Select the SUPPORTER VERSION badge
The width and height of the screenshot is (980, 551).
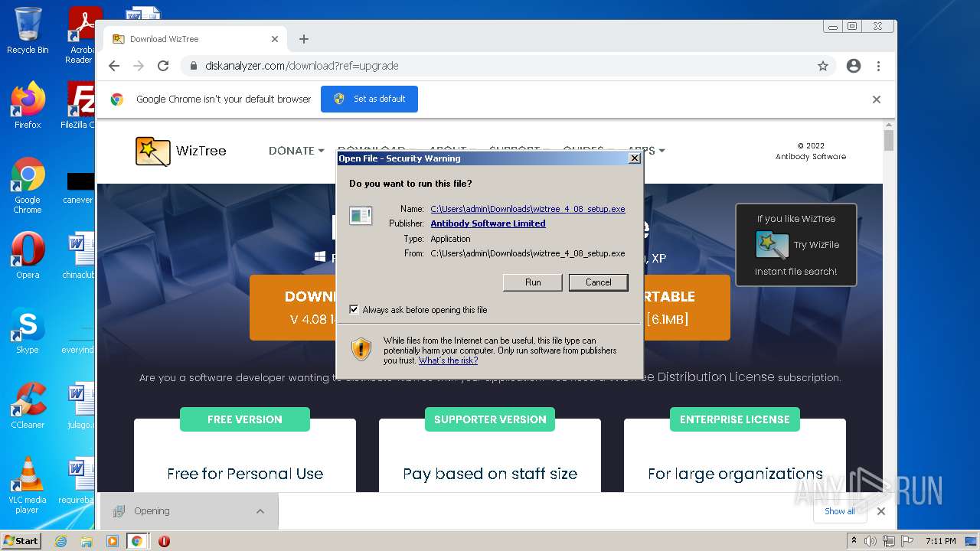[490, 419]
